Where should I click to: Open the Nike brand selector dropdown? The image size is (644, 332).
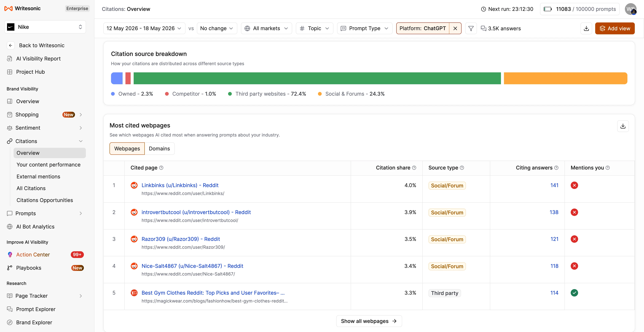[45, 27]
